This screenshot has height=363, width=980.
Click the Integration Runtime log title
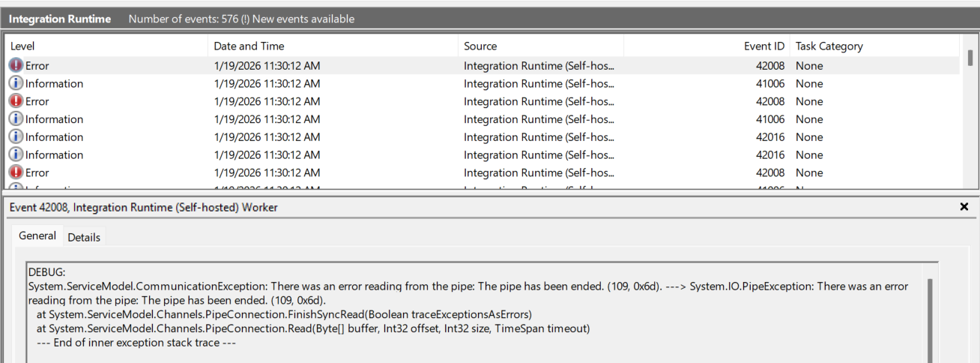pyautogui.click(x=60, y=19)
